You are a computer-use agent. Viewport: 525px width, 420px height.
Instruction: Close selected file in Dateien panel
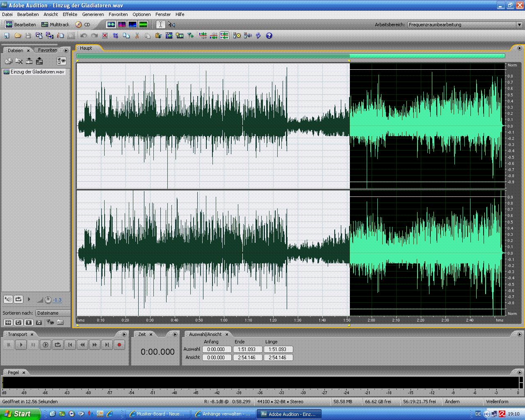pos(19,61)
